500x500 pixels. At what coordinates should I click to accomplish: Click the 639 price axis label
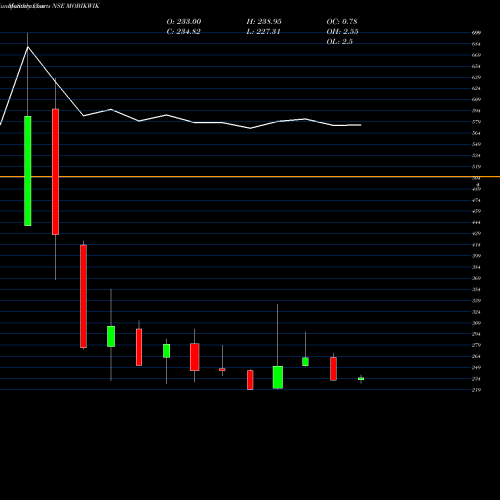click(476, 77)
